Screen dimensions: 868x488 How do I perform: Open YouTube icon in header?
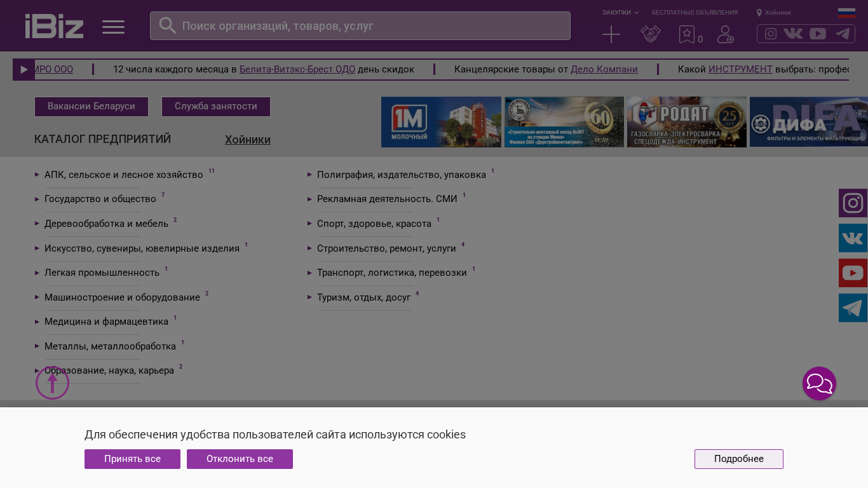click(818, 34)
